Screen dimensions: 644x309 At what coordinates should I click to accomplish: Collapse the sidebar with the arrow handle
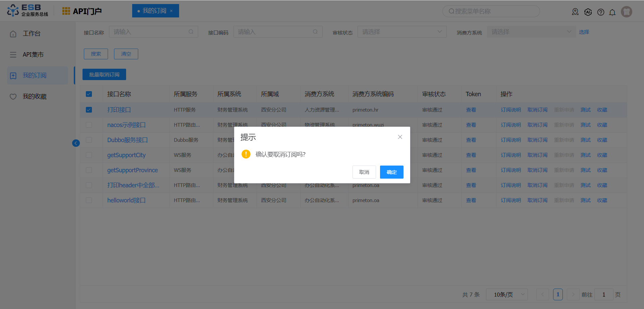tap(76, 143)
